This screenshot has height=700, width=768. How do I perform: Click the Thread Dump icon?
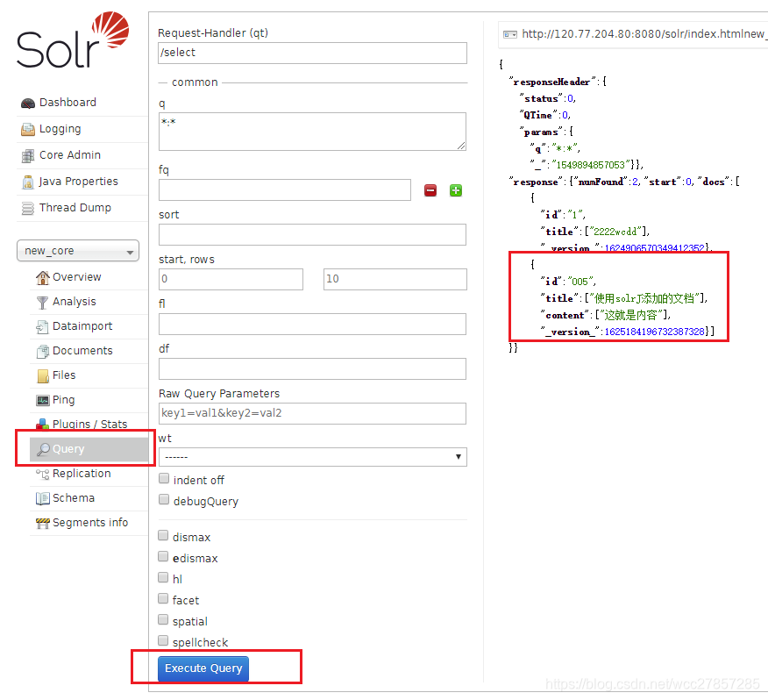coord(28,209)
